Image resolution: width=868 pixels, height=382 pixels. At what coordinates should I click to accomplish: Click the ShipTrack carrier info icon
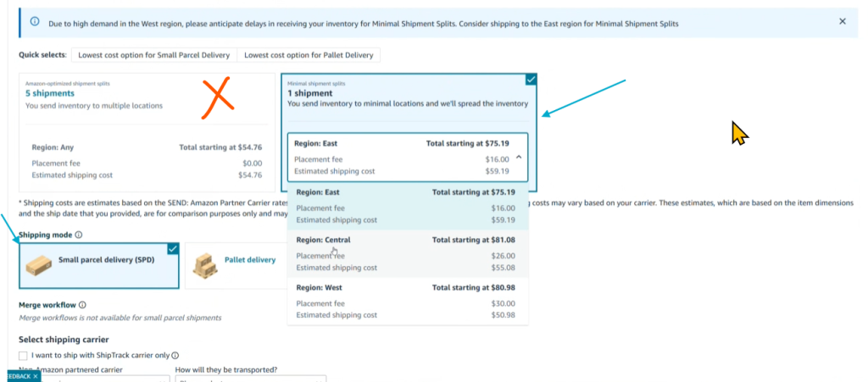[x=174, y=356]
